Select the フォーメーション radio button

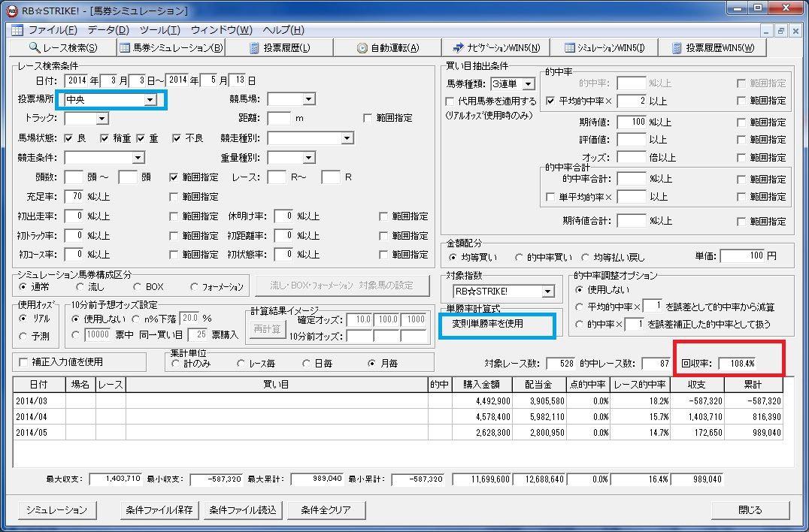(x=194, y=286)
